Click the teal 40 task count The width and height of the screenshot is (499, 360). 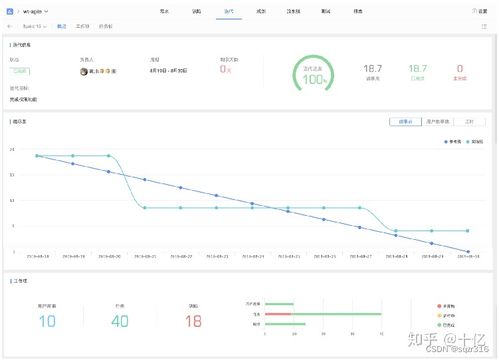pos(120,321)
